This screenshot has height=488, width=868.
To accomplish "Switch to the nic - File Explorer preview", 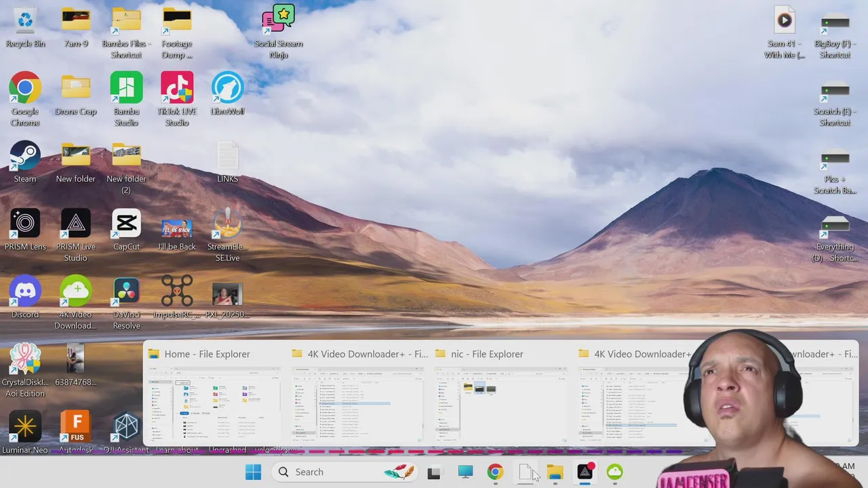I will pyautogui.click(x=500, y=394).
